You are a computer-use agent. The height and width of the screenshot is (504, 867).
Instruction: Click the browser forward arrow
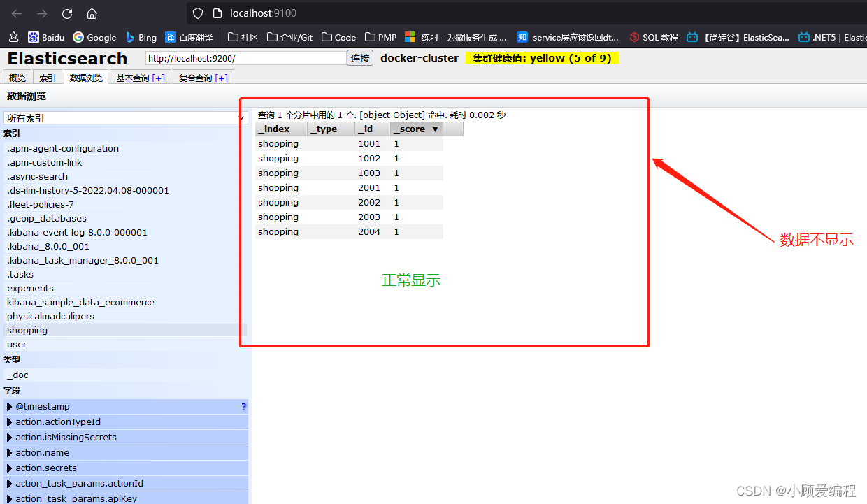click(42, 13)
